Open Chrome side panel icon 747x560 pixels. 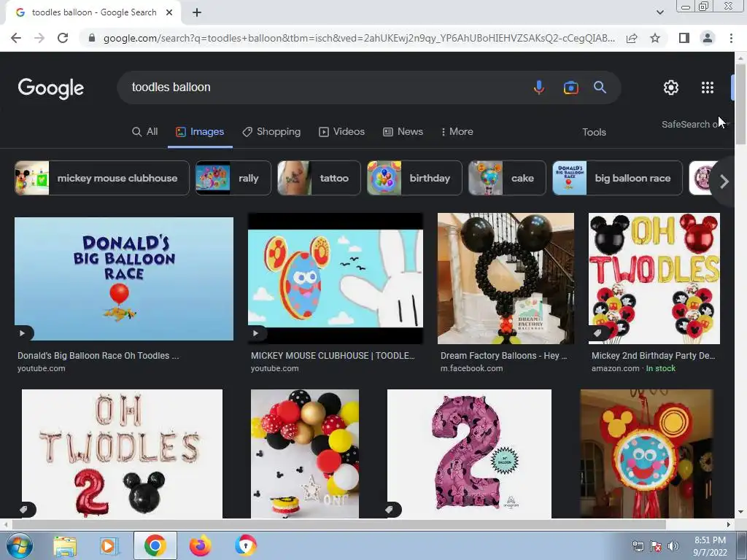pyautogui.click(x=684, y=38)
